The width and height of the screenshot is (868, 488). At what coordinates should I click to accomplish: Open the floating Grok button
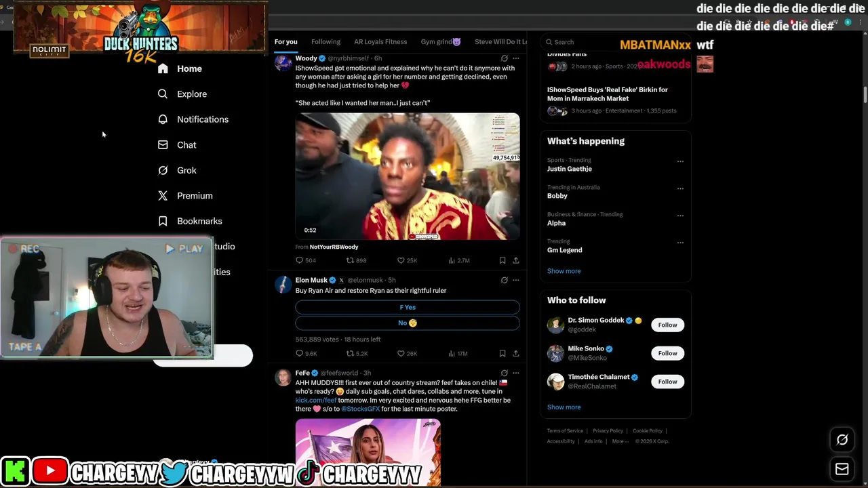842,440
